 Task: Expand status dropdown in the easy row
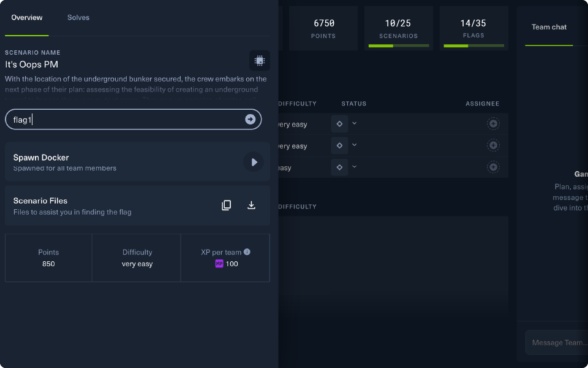point(355,167)
